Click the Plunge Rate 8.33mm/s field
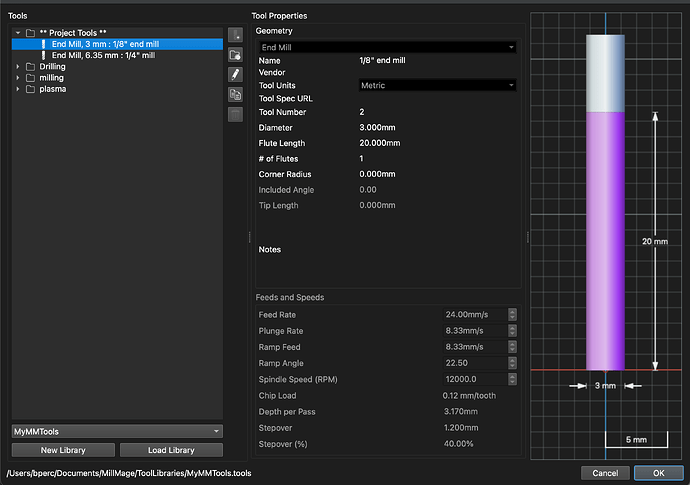This screenshot has width=690, height=485. coord(475,331)
